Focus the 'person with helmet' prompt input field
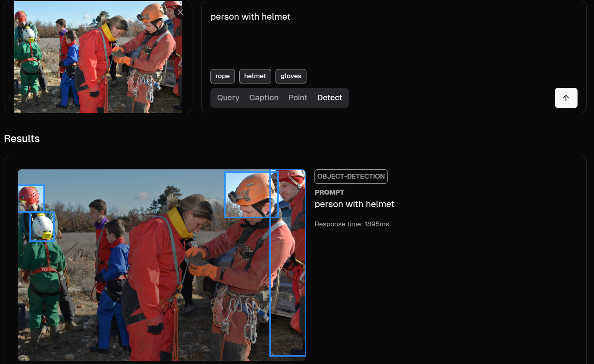The image size is (594, 364). tap(361, 36)
